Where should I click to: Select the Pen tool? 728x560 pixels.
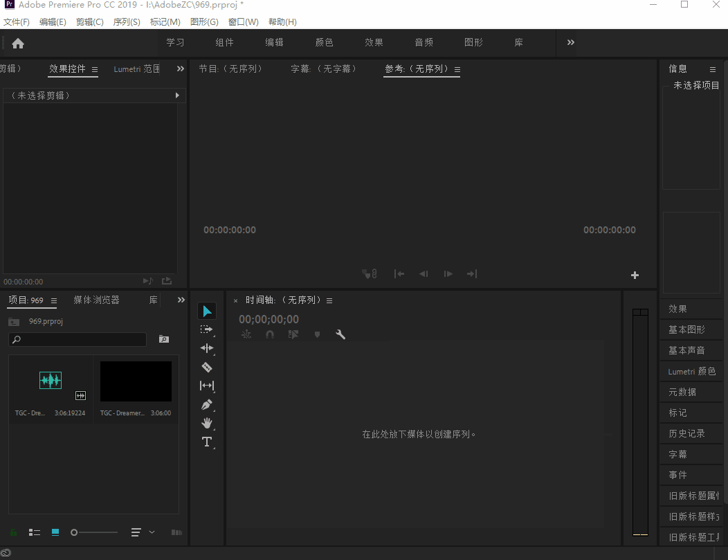click(206, 404)
